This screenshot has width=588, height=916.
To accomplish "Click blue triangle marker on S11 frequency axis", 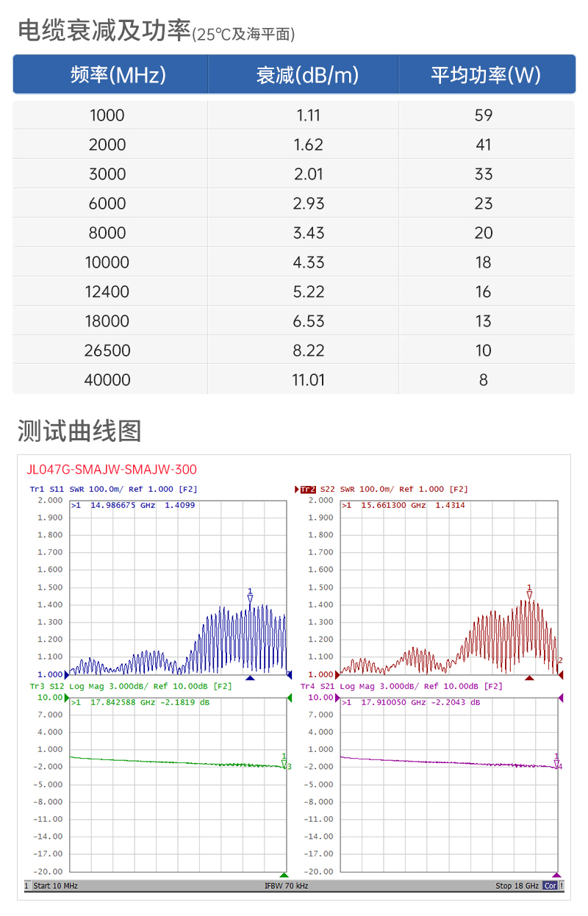I will (x=250, y=678).
